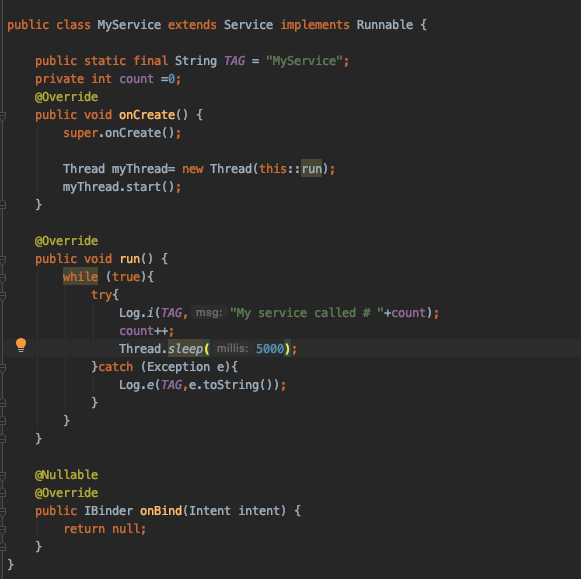Click onCreate in the method declaration
This screenshot has height=579, width=581.
pyautogui.click(x=147, y=115)
